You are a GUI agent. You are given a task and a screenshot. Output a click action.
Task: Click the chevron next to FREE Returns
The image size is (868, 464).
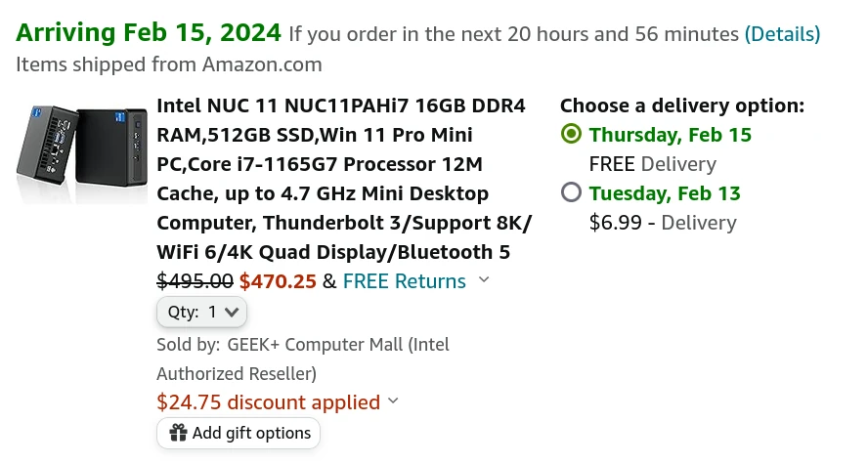click(484, 280)
